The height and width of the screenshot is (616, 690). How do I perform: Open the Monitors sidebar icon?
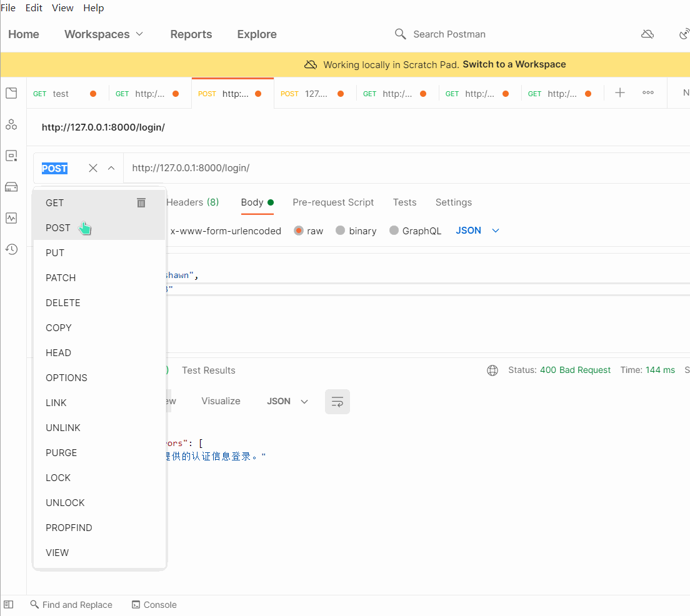(x=11, y=218)
